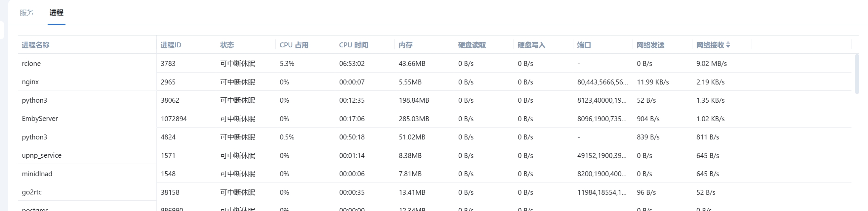
Task: Click memory value 43.66MB
Action: pyautogui.click(x=412, y=64)
